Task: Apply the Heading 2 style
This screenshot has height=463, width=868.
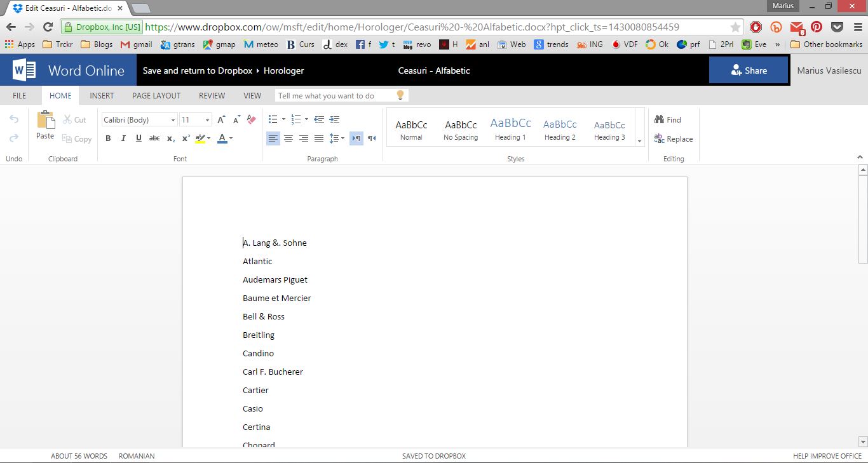Action: [x=560, y=130]
